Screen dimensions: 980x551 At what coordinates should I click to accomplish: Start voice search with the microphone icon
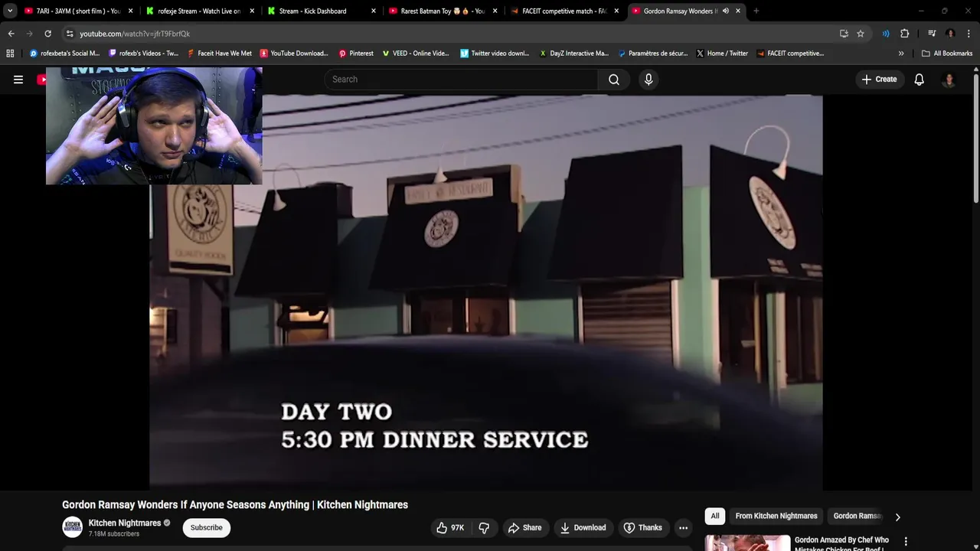pos(648,80)
